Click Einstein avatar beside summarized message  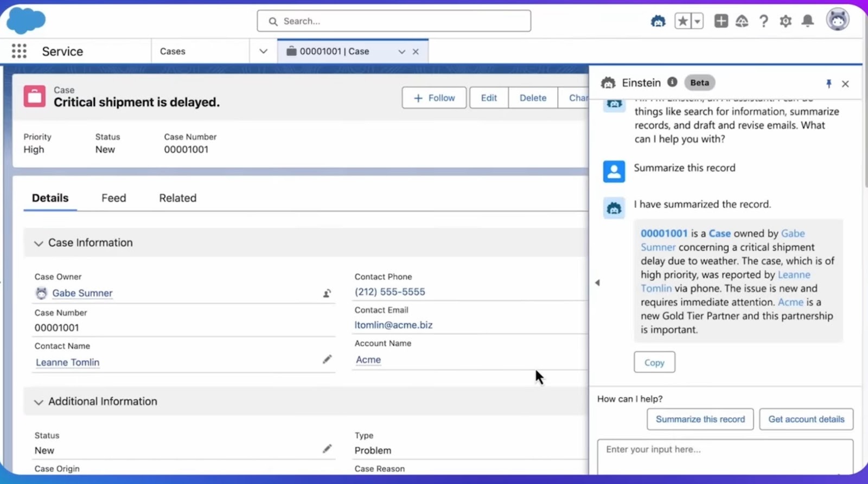[614, 208]
